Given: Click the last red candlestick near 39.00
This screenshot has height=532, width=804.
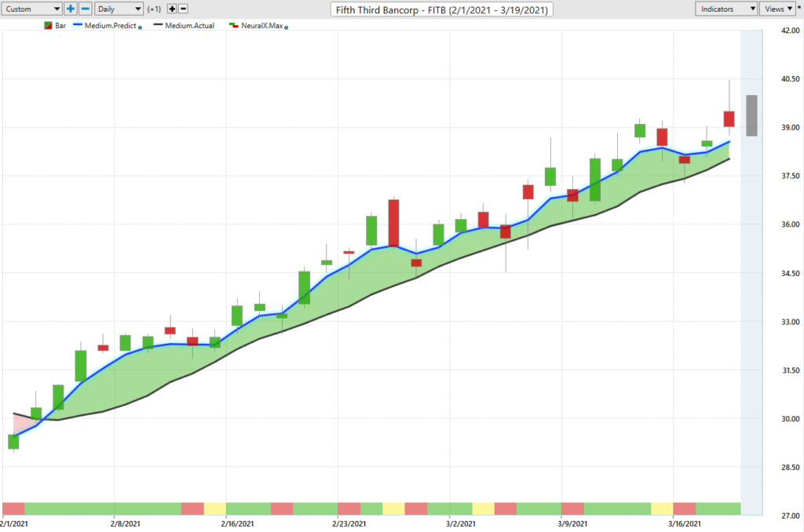Looking at the screenshot, I should pyautogui.click(x=729, y=119).
